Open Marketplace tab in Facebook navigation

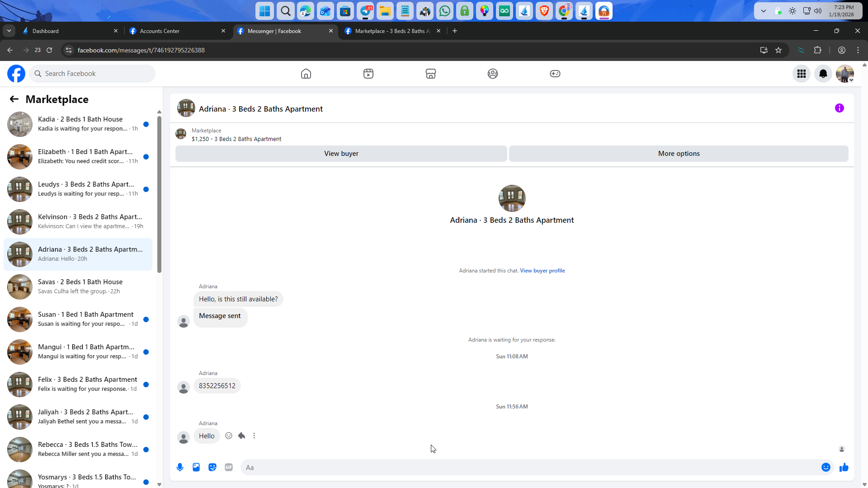pos(430,74)
